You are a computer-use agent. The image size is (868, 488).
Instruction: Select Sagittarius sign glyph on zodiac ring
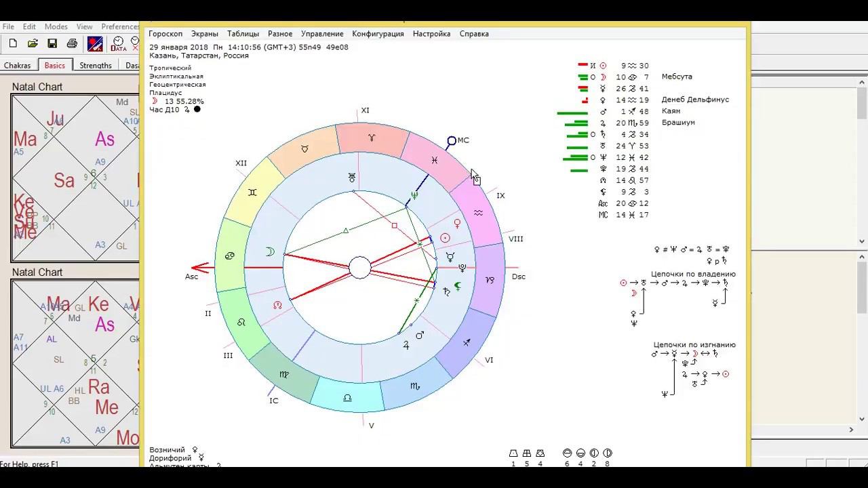pos(467,343)
